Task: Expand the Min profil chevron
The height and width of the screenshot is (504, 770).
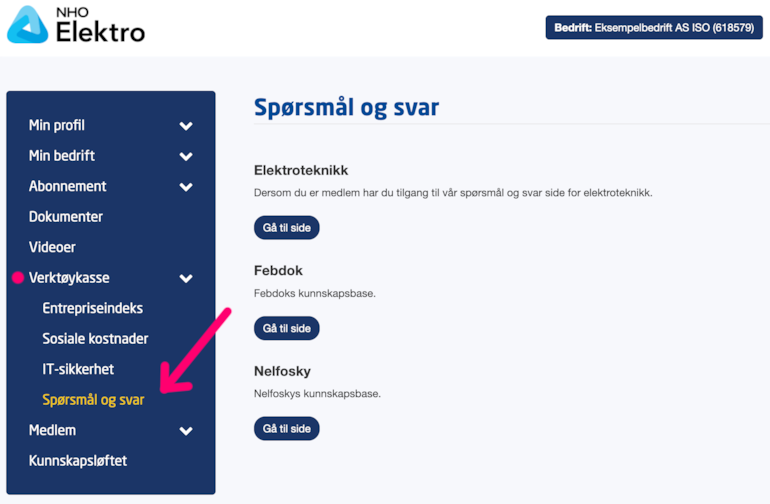Action: point(186,126)
